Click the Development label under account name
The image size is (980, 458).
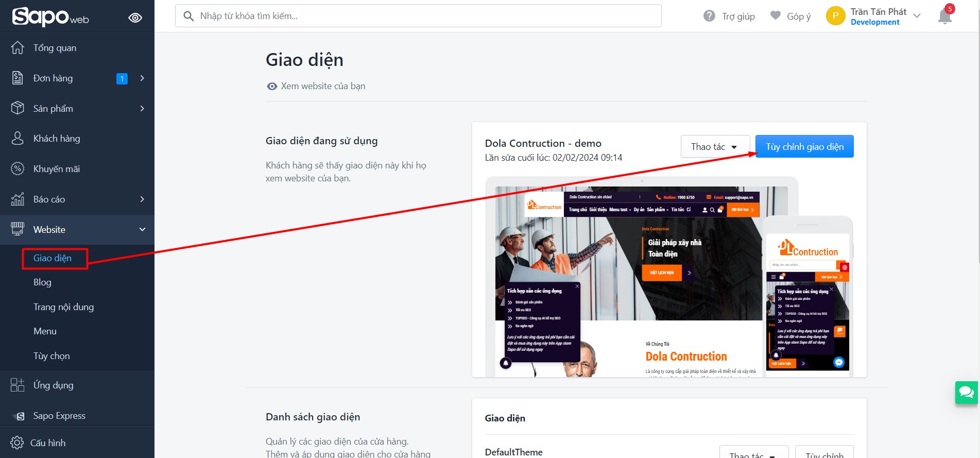[x=875, y=22]
